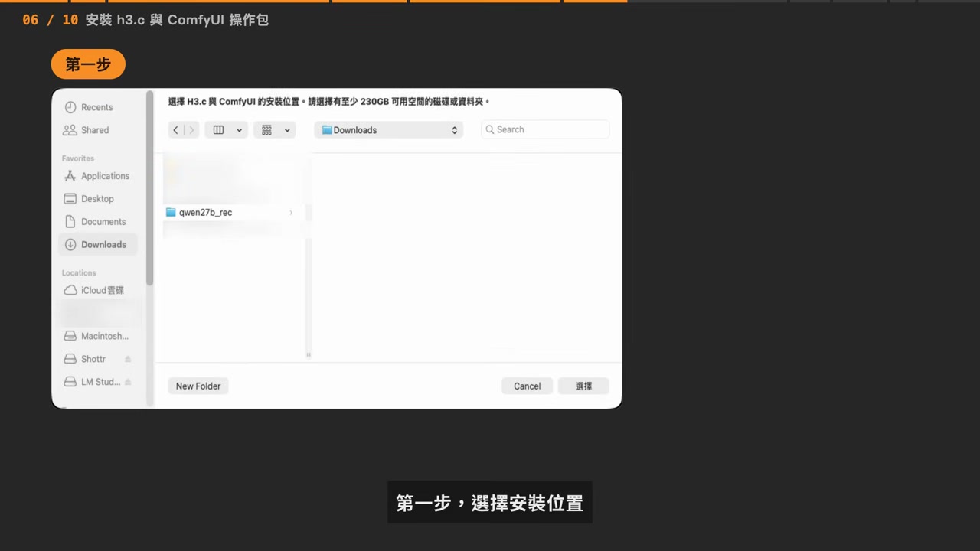This screenshot has height=551, width=980.
Task: Eject the Shottr volume
Action: tap(128, 359)
